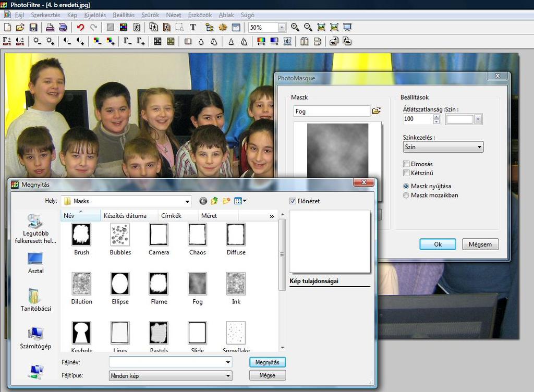Open the Kép menu
This screenshot has height=392, width=534.
(72, 15)
